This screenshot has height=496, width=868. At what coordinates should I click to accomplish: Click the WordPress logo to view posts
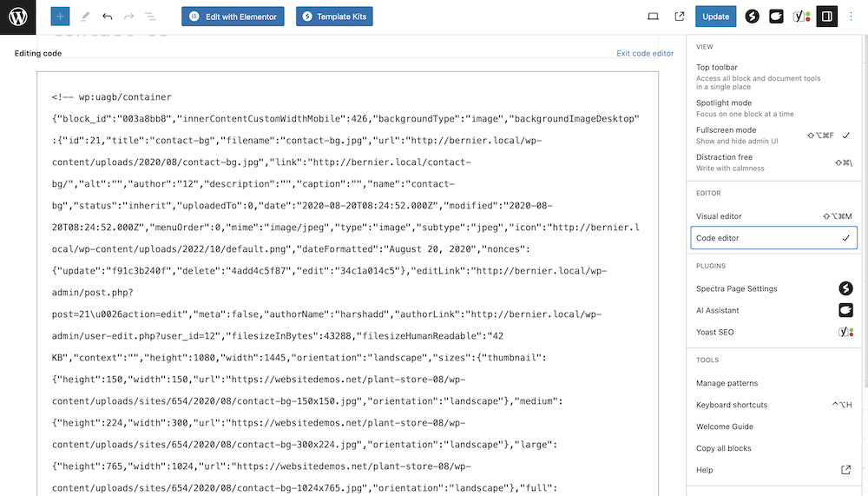tap(17, 17)
